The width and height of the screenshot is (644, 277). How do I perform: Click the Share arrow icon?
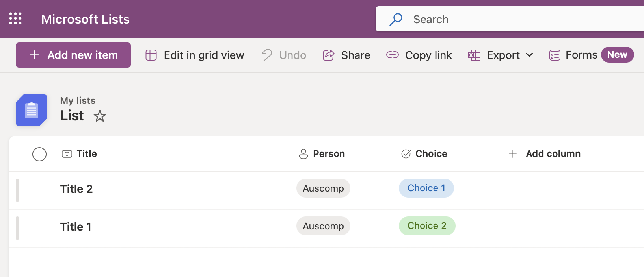point(328,55)
